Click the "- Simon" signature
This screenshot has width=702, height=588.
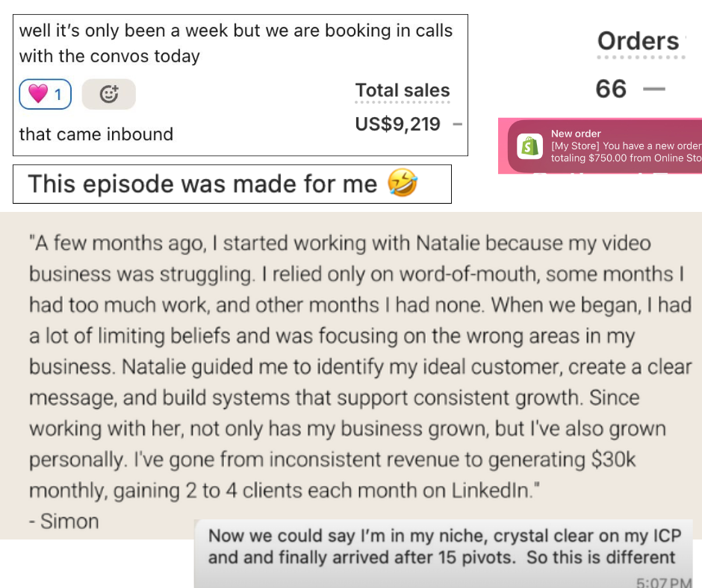63,521
